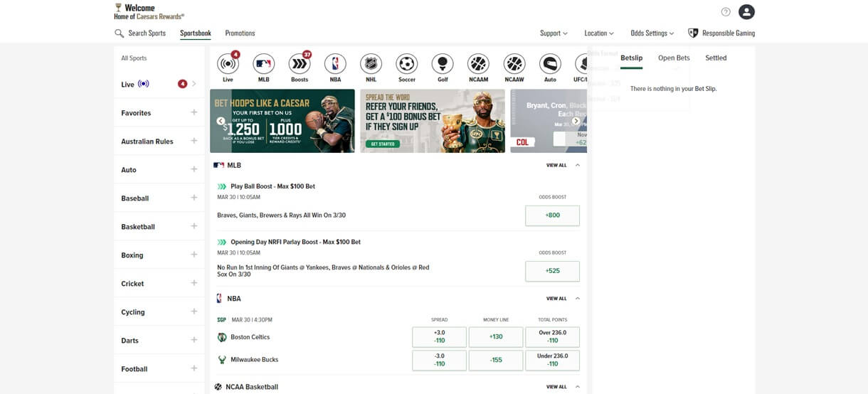Expand Australian Rules in sidebar
Image resolution: width=868 pixels, height=394 pixels.
coord(194,141)
